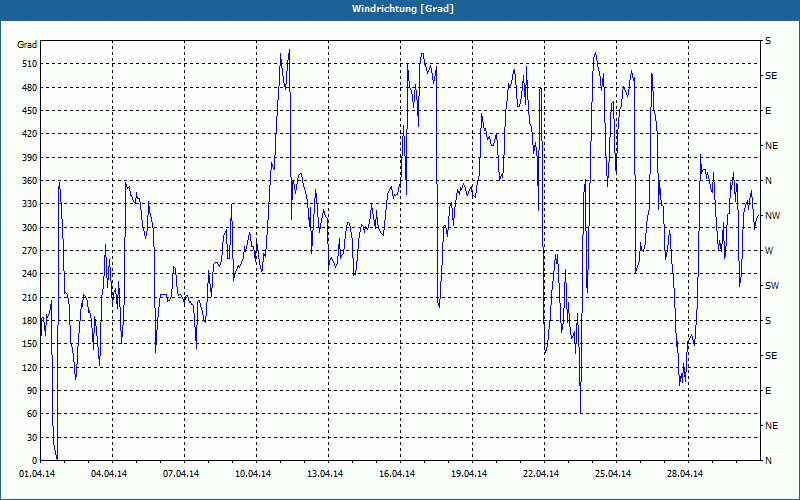The width and height of the screenshot is (800, 500).
Task: Click the 480 y-axis value
Action: [x=30, y=87]
